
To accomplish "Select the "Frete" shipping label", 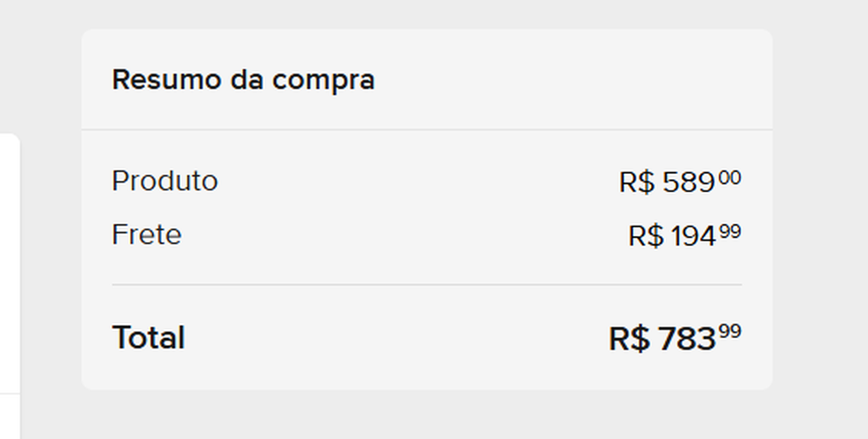I will pyautogui.click(x=147, y=234).
